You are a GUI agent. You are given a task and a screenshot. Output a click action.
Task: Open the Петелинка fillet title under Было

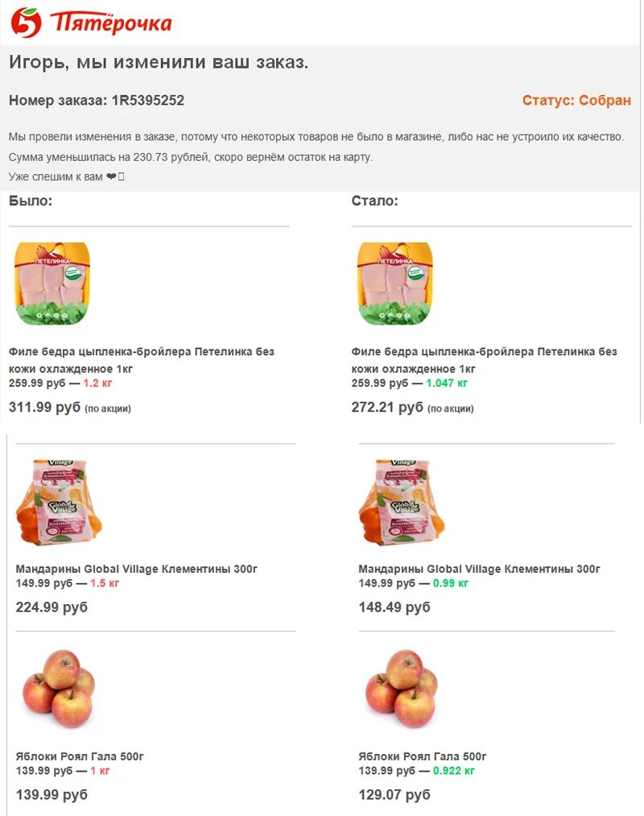(x=142, y=360)
